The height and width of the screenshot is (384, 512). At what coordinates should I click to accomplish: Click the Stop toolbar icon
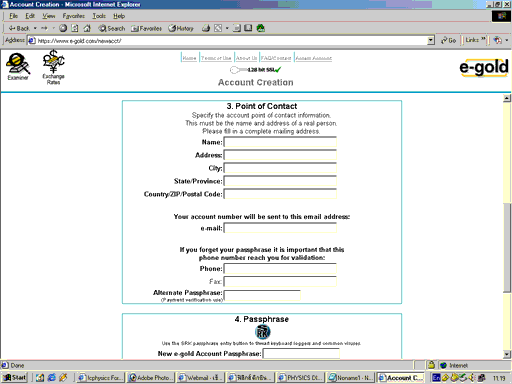[x=63, y=28]
